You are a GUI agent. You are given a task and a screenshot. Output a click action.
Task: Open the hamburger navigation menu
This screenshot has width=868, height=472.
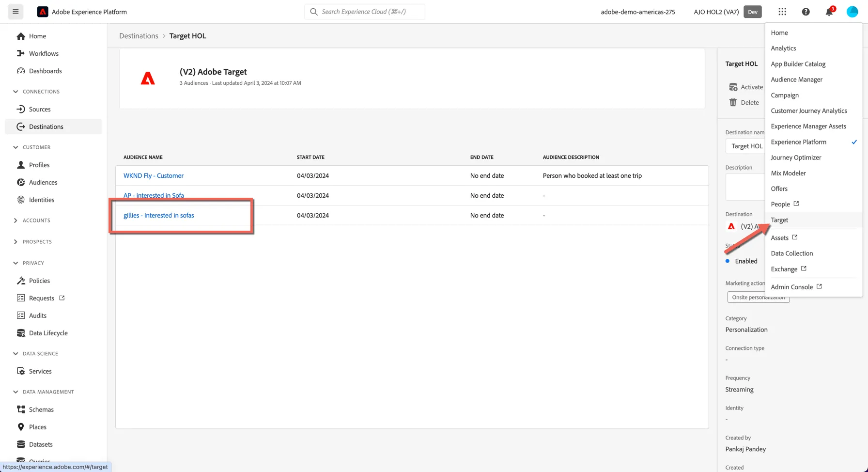pos(15,12)
